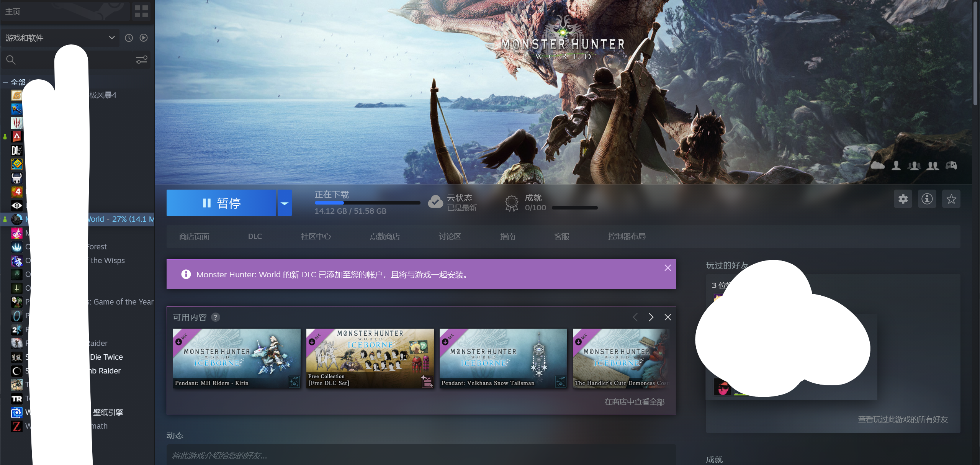The height and width of the screenshot is (465, 980).
Task: Click the achievements 0/100 progress bar
Action: click(574, 208)
